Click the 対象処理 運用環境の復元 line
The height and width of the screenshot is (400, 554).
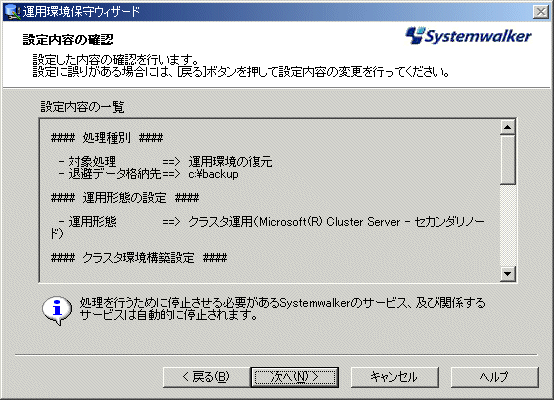(x=165, y=161)
